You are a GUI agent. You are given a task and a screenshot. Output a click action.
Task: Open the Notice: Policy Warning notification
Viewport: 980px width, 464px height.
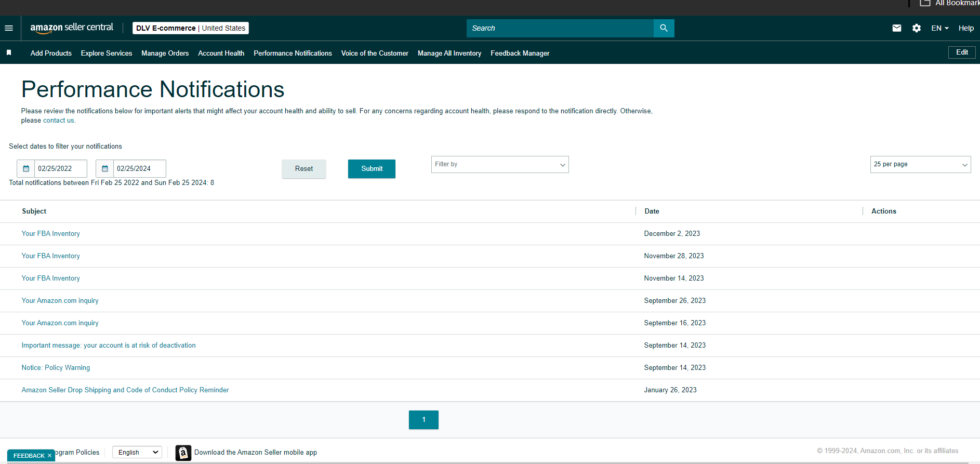(x=56, y=367)
